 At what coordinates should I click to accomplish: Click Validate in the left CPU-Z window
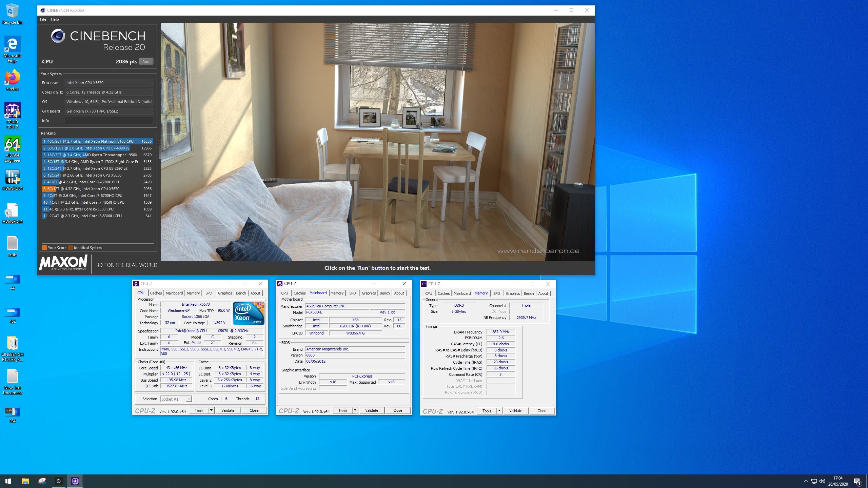[x=228, y=410]
